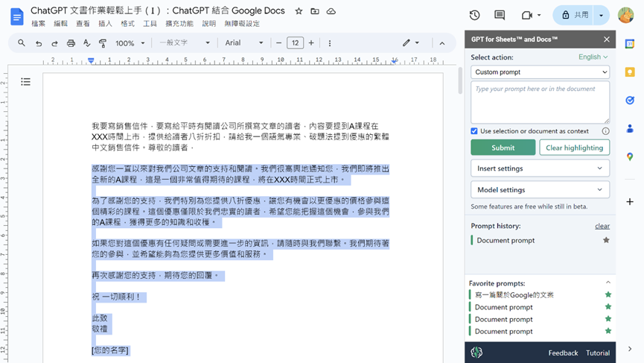Star this document title
This screenshot has height=363, width=644.
(299, 11)
